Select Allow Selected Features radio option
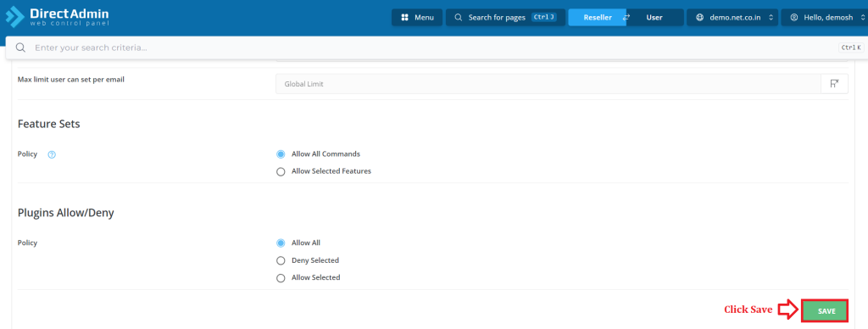The image size is (868, 329). pos(281,171)
